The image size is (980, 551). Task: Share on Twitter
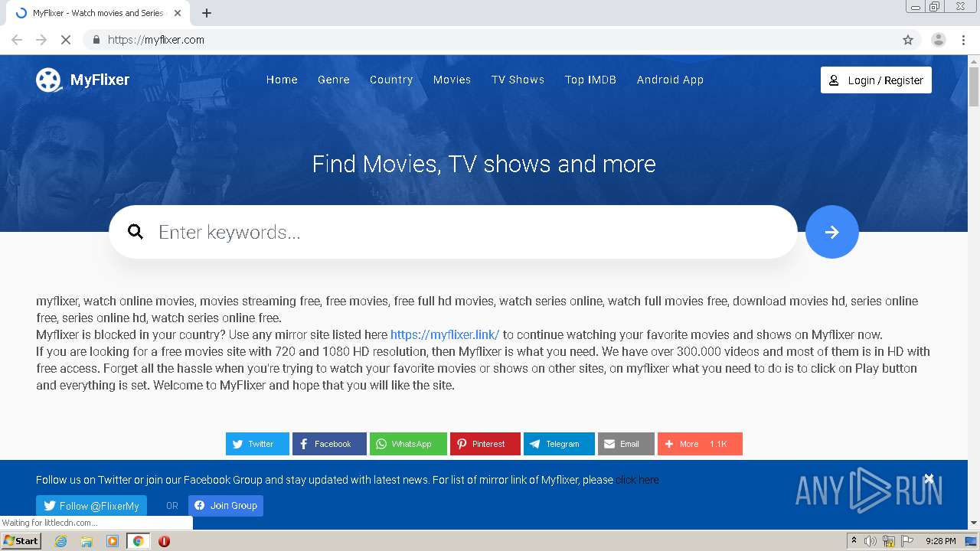coord(257,444)
